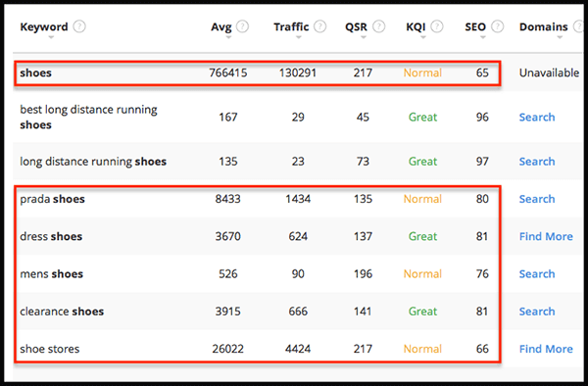
Task: Open the help icon next to Avg
Action: click(243, 26)
